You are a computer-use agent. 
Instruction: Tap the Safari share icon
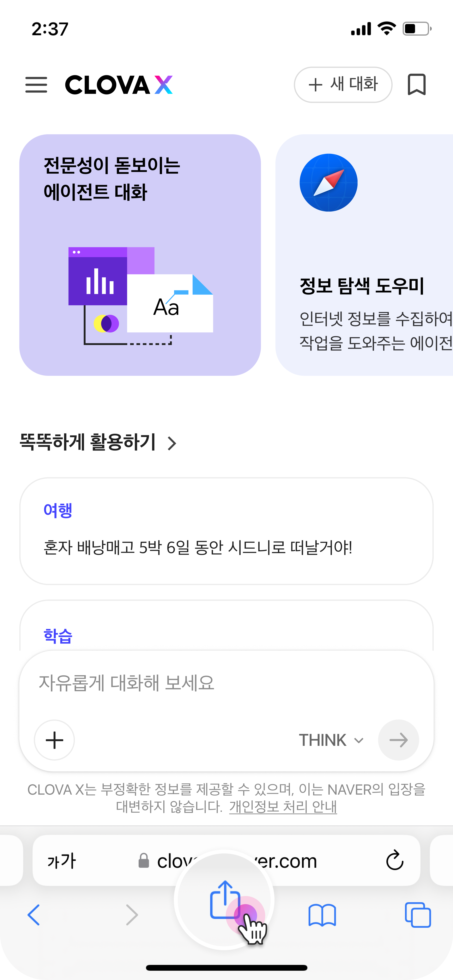click(225, 899)
